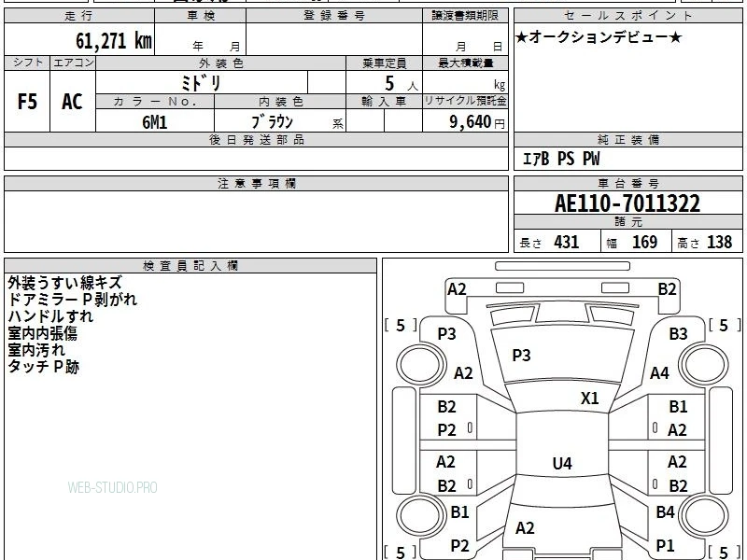This screenshot has width=747, height=560.
Task: Click the color number 6M1
Action: [155, 122]
